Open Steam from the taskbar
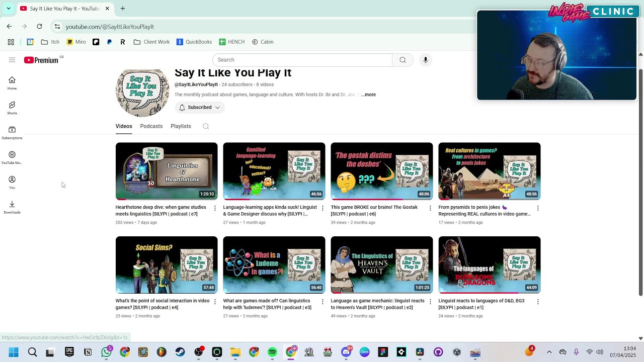Image resolution: width=644 pixels, height=362 pixels. point(180,352)
